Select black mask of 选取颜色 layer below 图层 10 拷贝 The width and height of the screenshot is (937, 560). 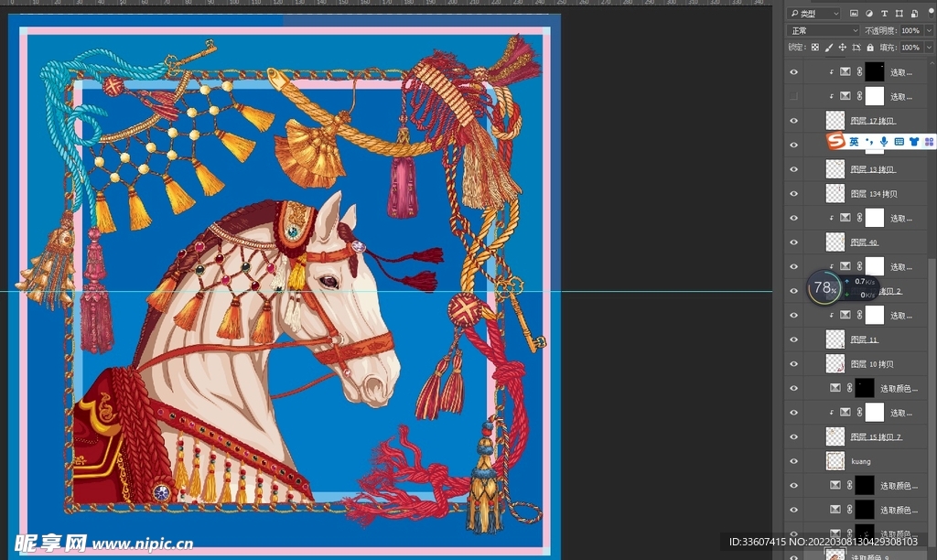[x=864, y=388]
